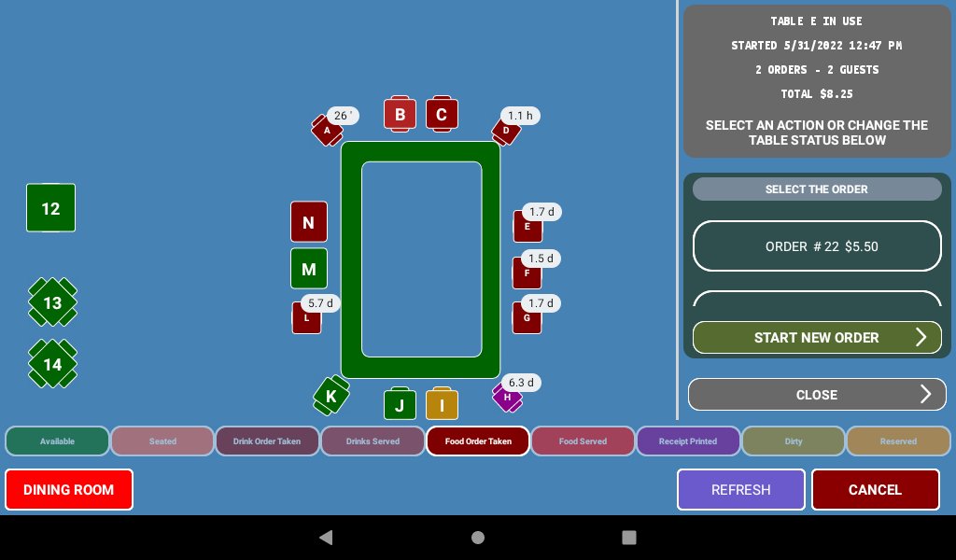Select Order #22 for $5.50
The width and height of the screenshot is (956, 560).
pyautogui.click(x=817, y=246)
